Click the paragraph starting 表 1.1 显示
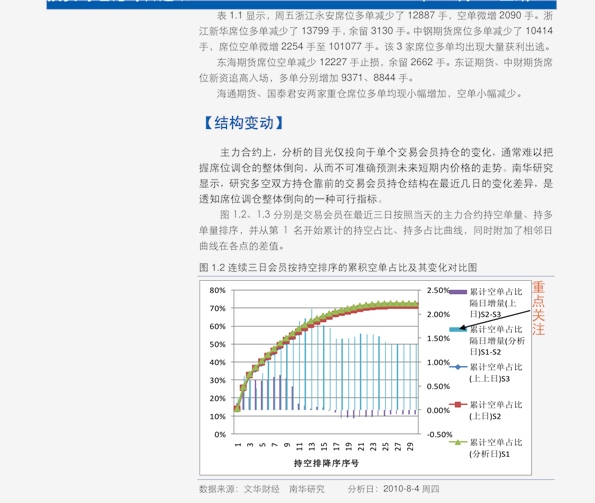Screen dimensions: 595x503 coord(376,31)
